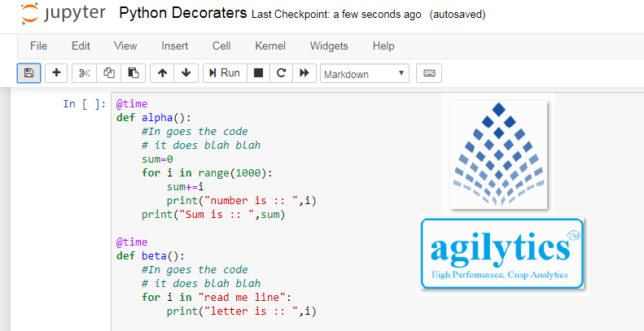Click the for i in "read me line" line

pyautogui.click(x=217, y=298)
